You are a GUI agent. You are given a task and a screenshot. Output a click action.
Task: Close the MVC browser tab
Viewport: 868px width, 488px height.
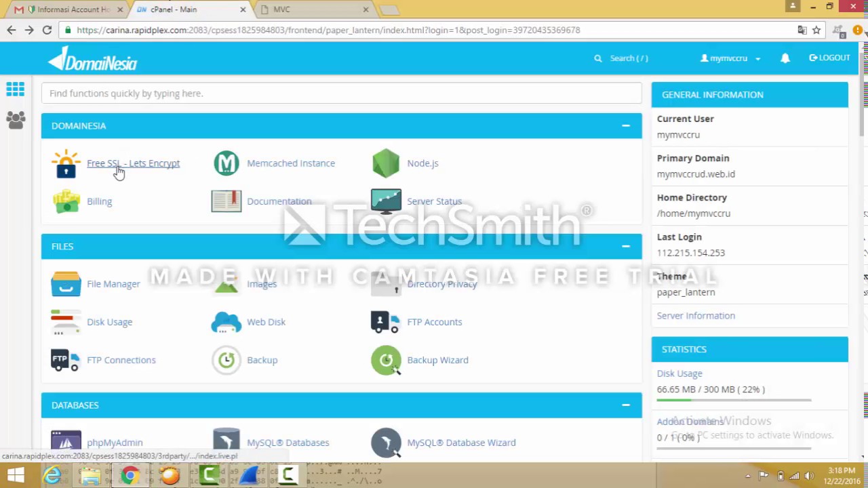[366, 9]
